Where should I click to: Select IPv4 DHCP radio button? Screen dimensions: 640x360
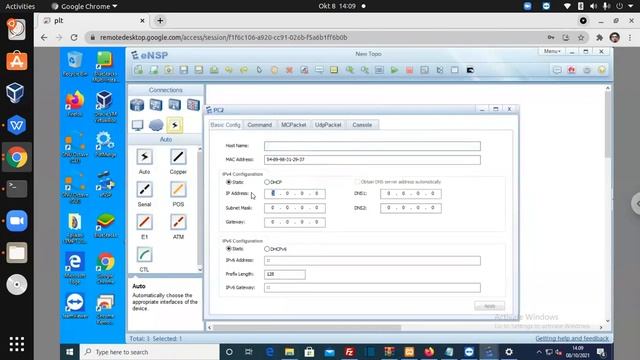[267, 182]
